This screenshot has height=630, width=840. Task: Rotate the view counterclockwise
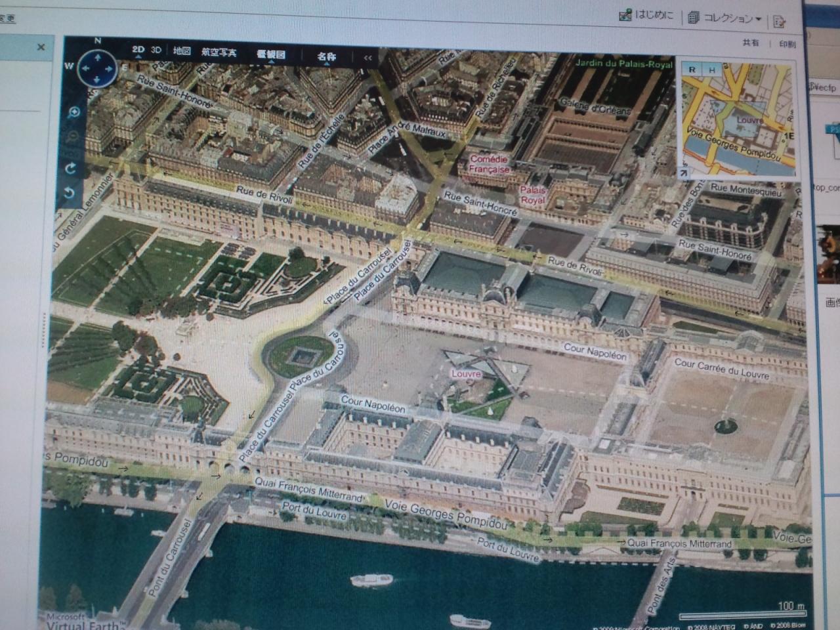71,193
